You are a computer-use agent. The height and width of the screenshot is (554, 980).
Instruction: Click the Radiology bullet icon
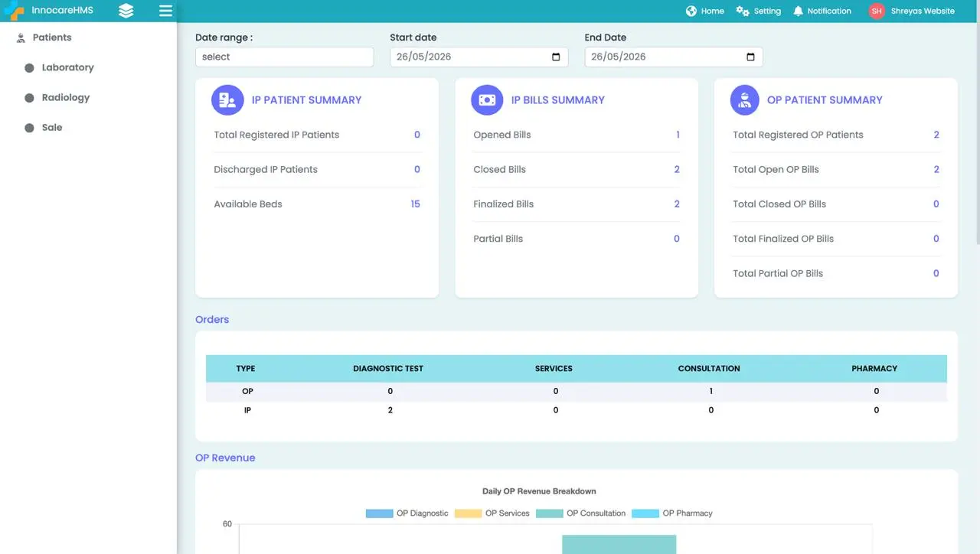pyautogui.click(x=29, y=98)
